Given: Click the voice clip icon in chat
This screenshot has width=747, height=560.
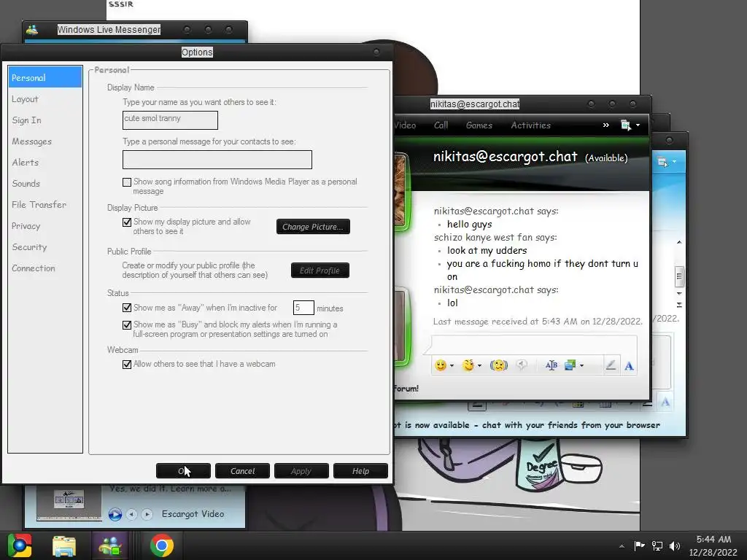Looking at the screenshot, I should pos(522,365).
